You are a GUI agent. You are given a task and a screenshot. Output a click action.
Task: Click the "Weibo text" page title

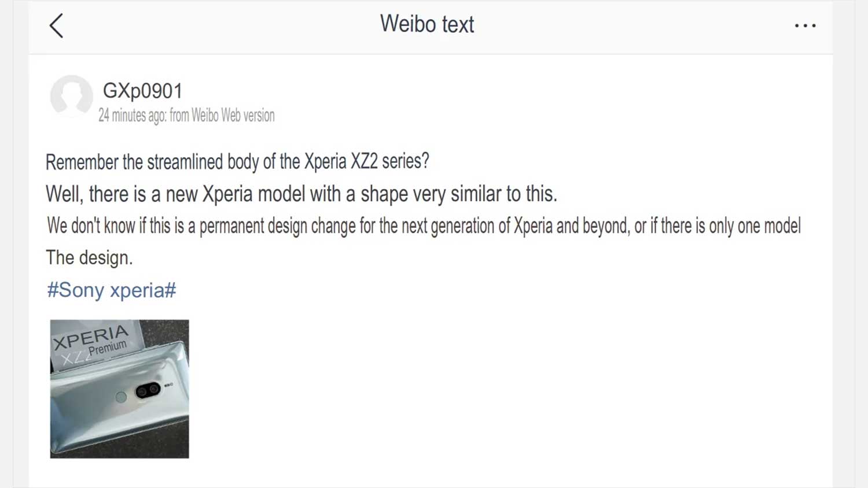pos(427,24)
